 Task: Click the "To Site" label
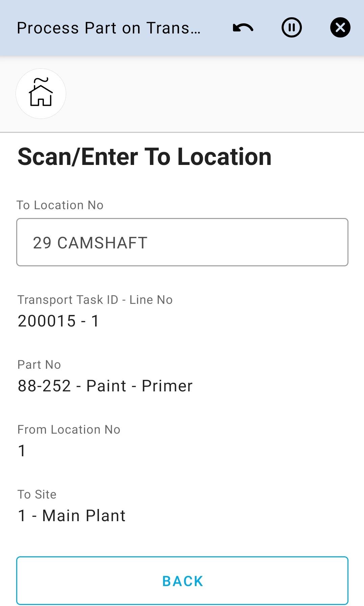tap(37, 494)
